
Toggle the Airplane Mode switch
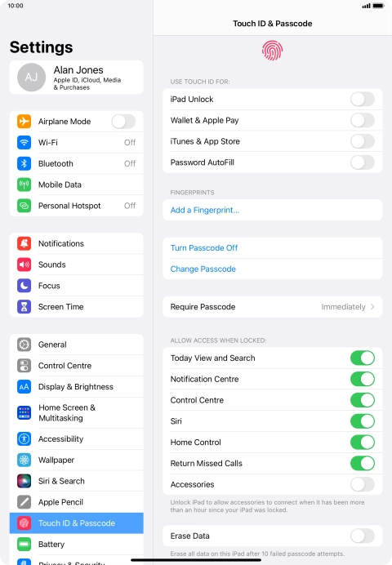(x=123, y=122)
